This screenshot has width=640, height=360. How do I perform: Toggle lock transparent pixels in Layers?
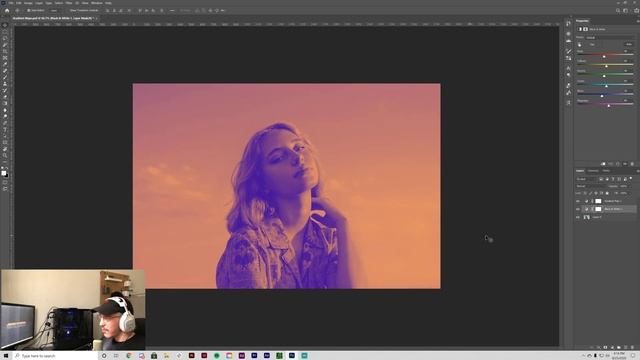pyautogui.click(x=585, y=193)
